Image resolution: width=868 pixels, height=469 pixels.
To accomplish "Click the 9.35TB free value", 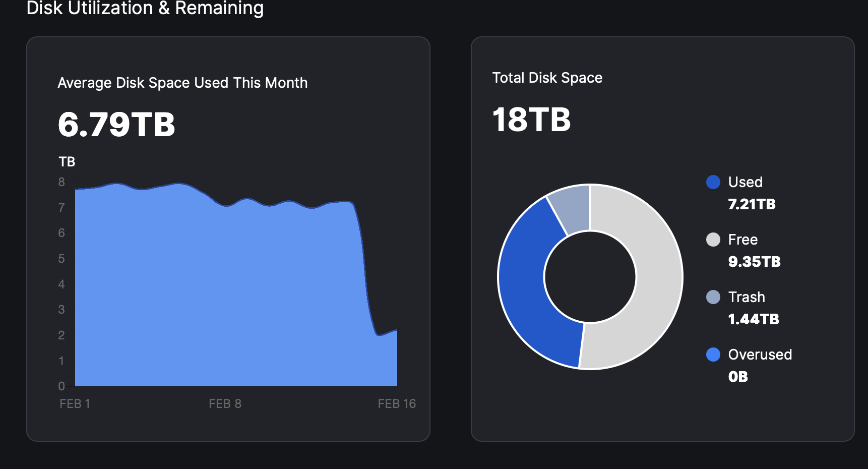I will pos(754,262).
